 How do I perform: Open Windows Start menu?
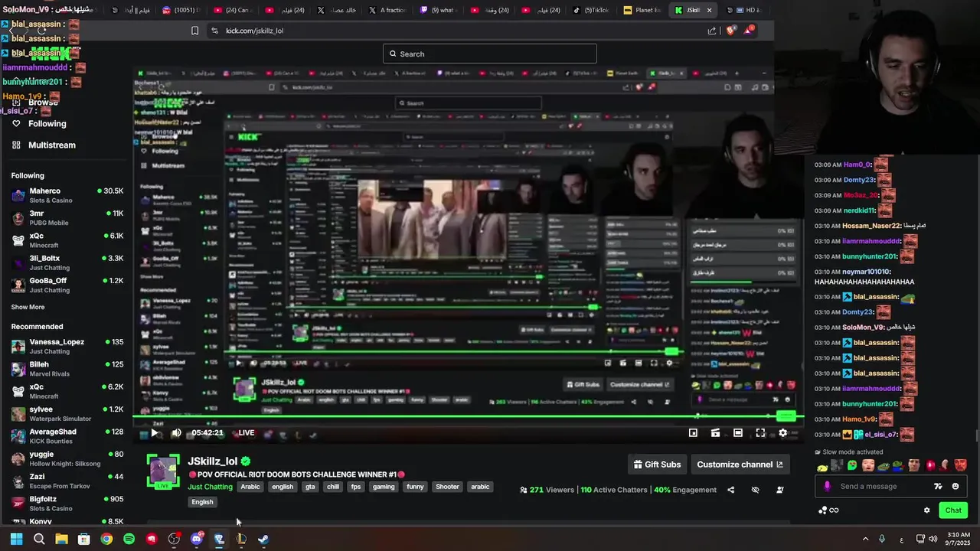[x=16, y=539]
